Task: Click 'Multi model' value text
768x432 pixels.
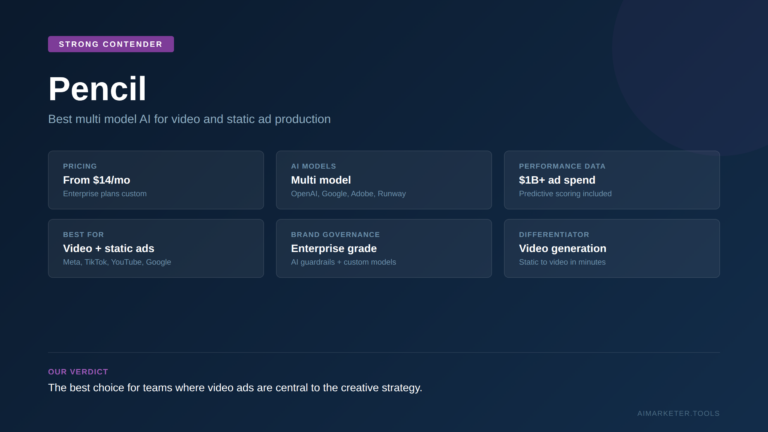Action: (321, 180)
